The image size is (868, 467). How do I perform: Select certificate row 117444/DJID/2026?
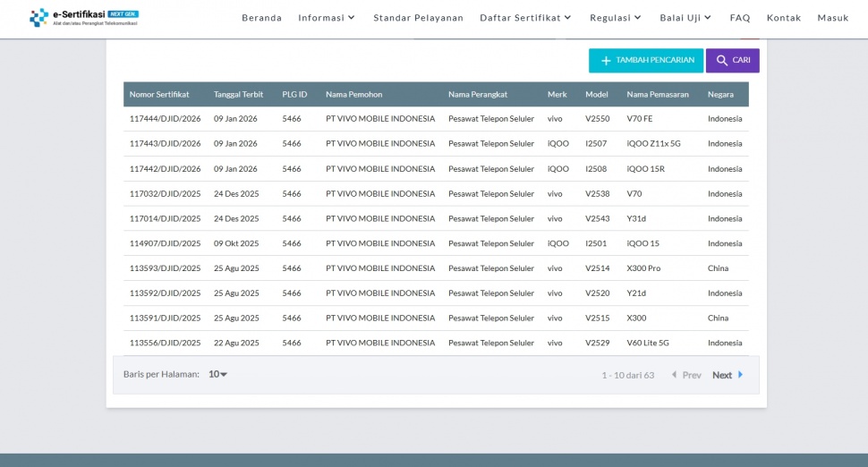coord(165,118)
